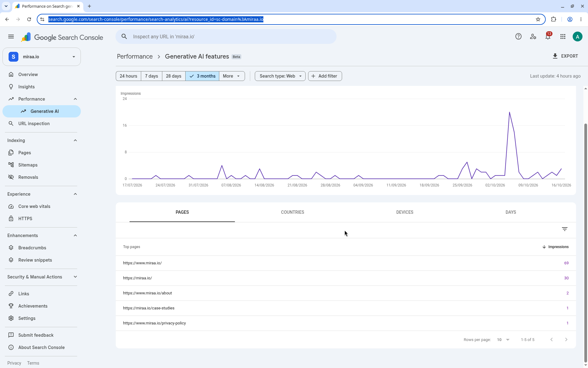
Task: Open the Google apps grid
Action: [x=563, y=37]
